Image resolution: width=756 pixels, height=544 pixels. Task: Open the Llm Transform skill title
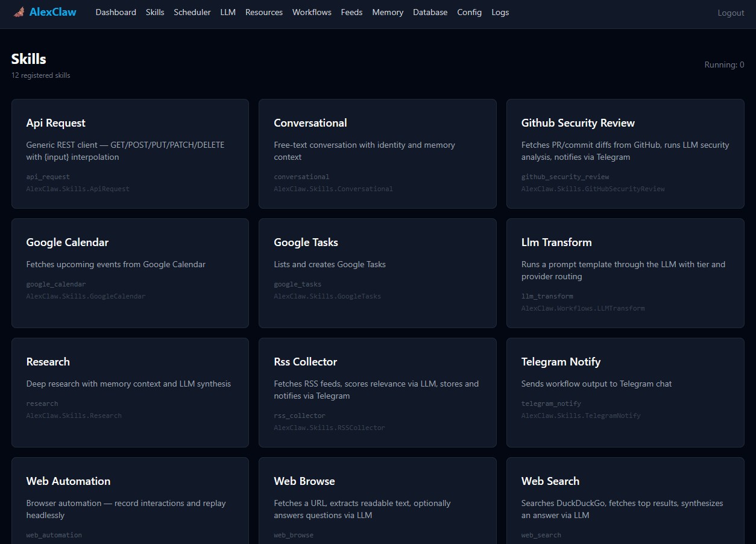[x=556, y=242]
